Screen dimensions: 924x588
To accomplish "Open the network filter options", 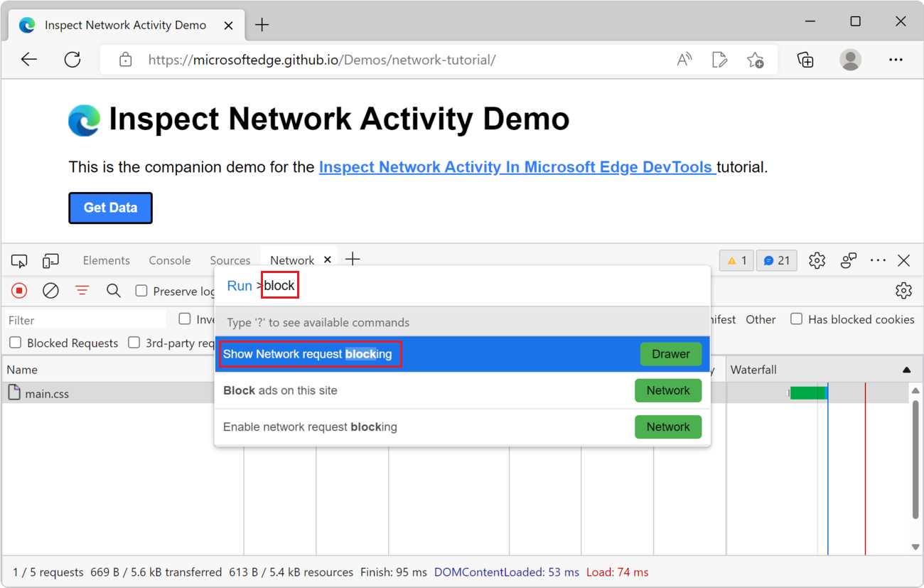I will pyautogui.click(x=82, y=290).
